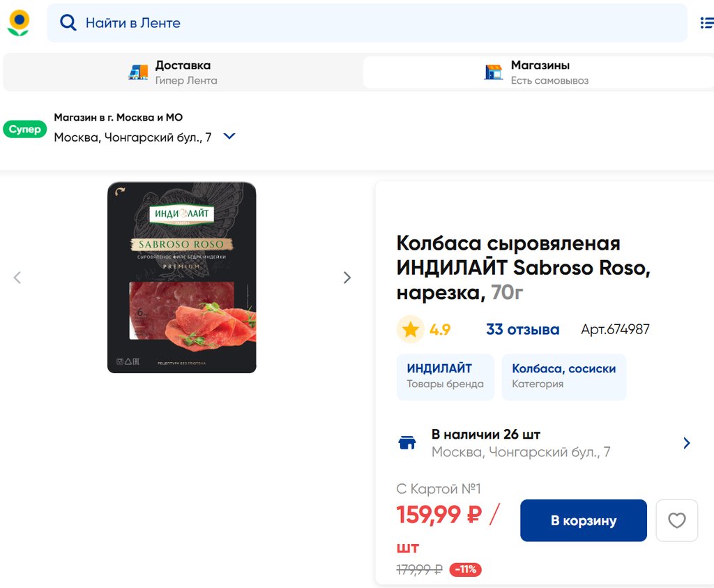Click the Lenta sunflower logo
The height and width of the screenshot is (588, 714).
[19, 22]
